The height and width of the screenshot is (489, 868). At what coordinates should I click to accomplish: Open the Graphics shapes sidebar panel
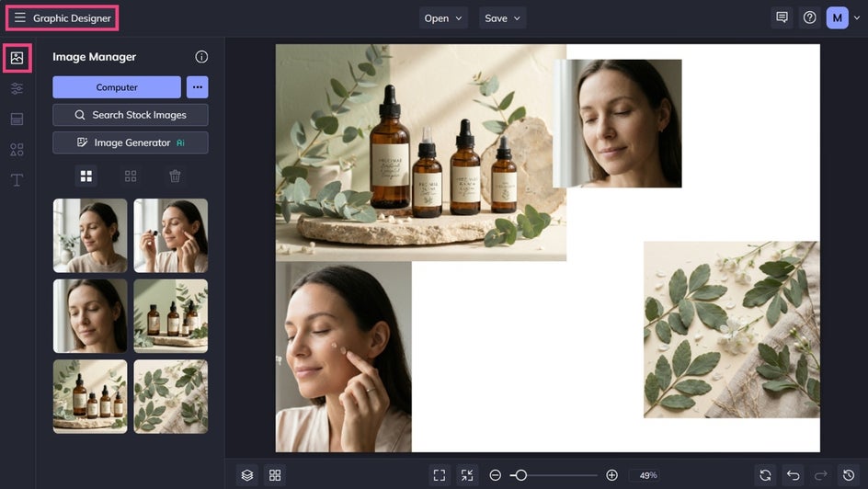[x=17, y=149]
